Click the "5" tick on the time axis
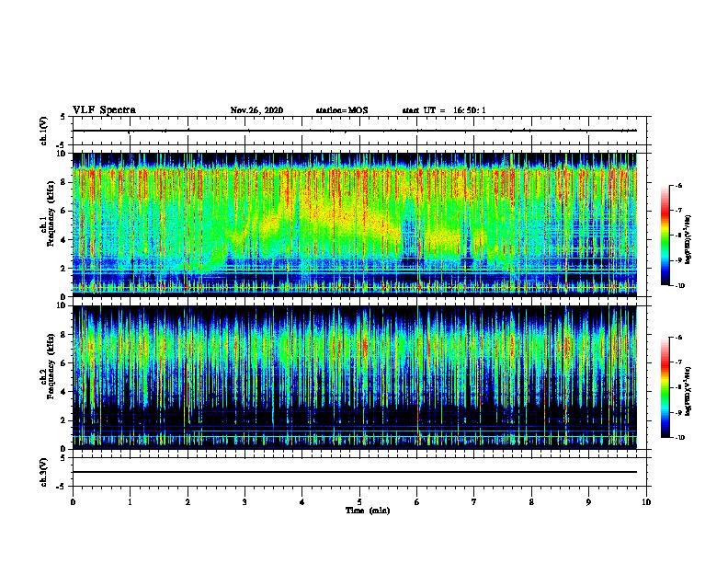Screen dimensions: 728x563 (x=359, y=502)
